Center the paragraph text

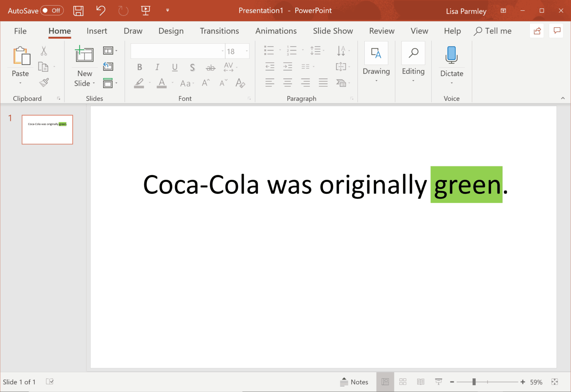pyautogui.click(x=288, y=83)
